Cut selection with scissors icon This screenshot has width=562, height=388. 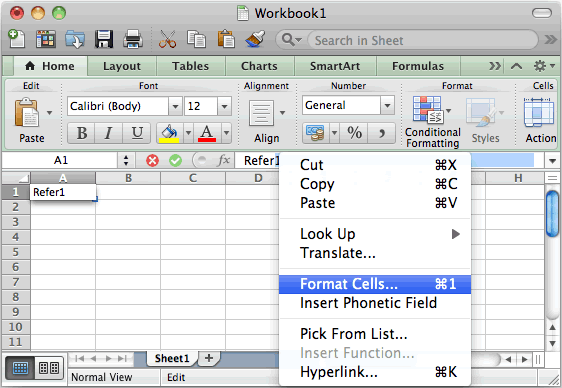167,39
